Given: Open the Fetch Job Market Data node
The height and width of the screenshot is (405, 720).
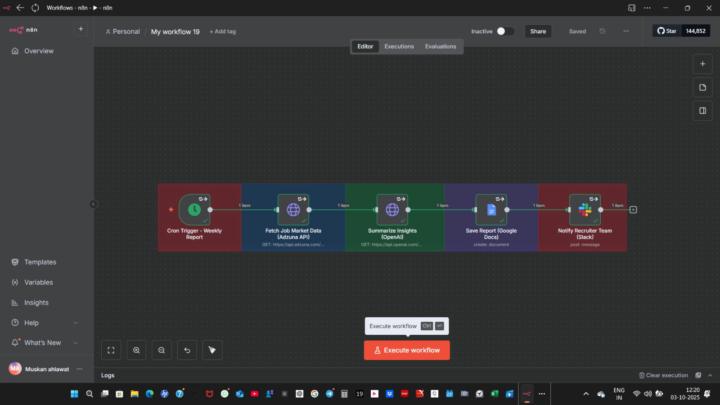Looking at the screenshot, I should 293,210.
